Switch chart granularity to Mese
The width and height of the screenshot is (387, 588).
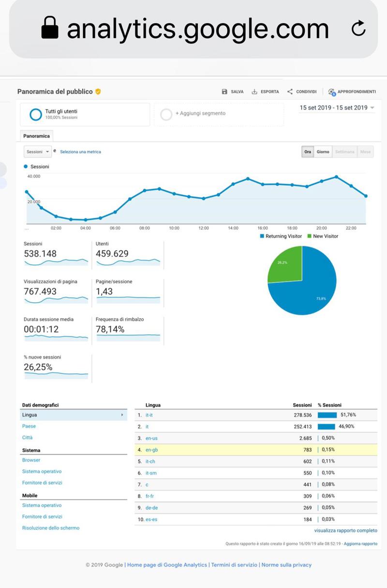point(365,152)
